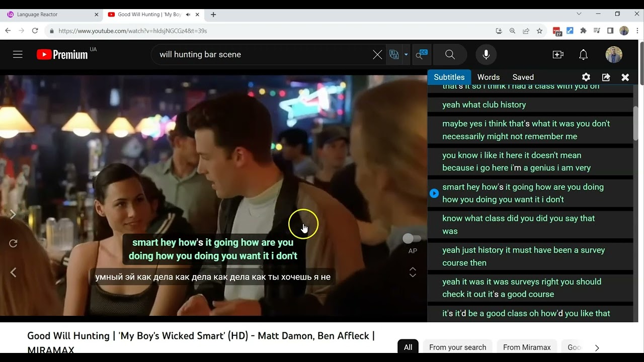Go to YouTube Premium home logo
Viewport: 644px width, 362px height.
click(x=62, y=54)
